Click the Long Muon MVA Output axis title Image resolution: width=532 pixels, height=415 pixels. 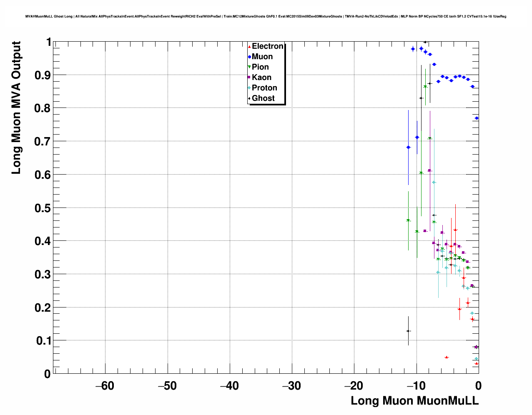coord(16,107)
